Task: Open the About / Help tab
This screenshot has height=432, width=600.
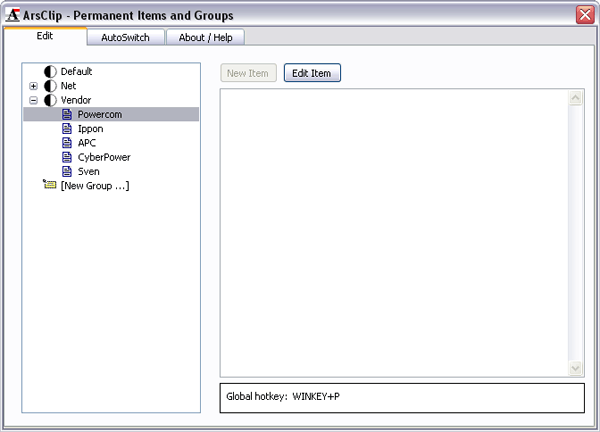Action: (205, 37)
